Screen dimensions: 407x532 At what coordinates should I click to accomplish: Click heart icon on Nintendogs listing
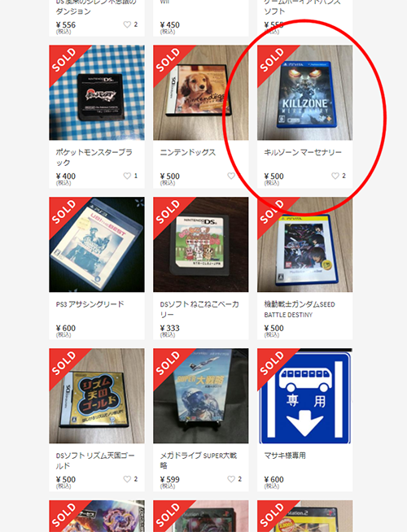tap(231, 176)
